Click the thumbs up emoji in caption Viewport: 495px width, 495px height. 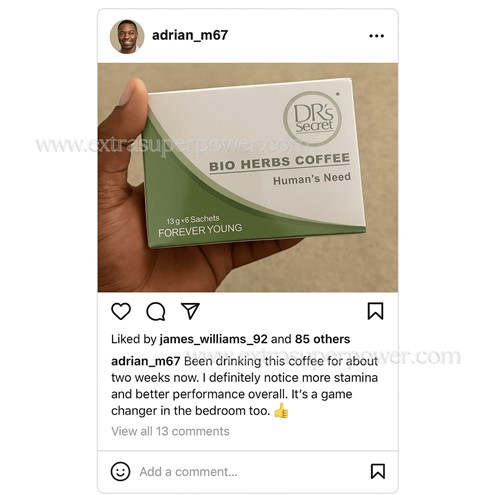[281, 410]
